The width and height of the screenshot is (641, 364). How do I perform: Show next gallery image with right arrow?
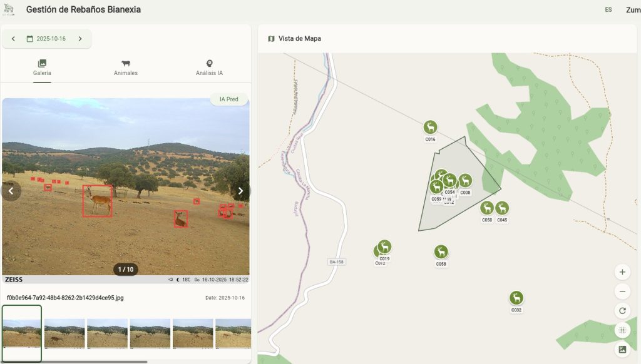[x=240, y=191]
